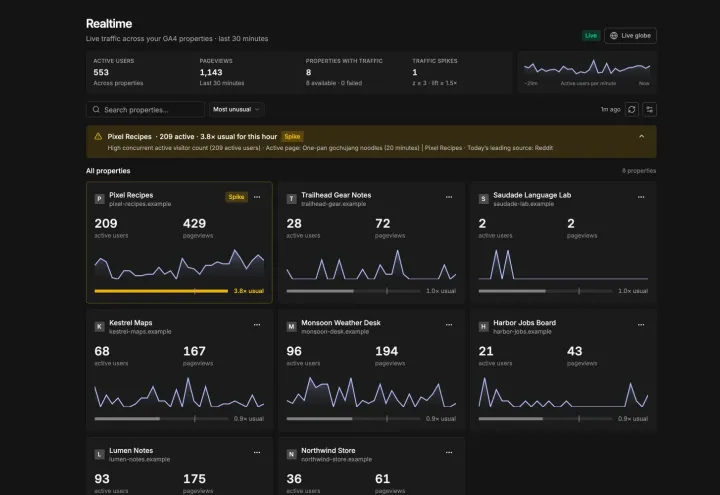Viewport: 720px width, 495px height.
Task: Open the Live globe view
Action: (630, 36)
